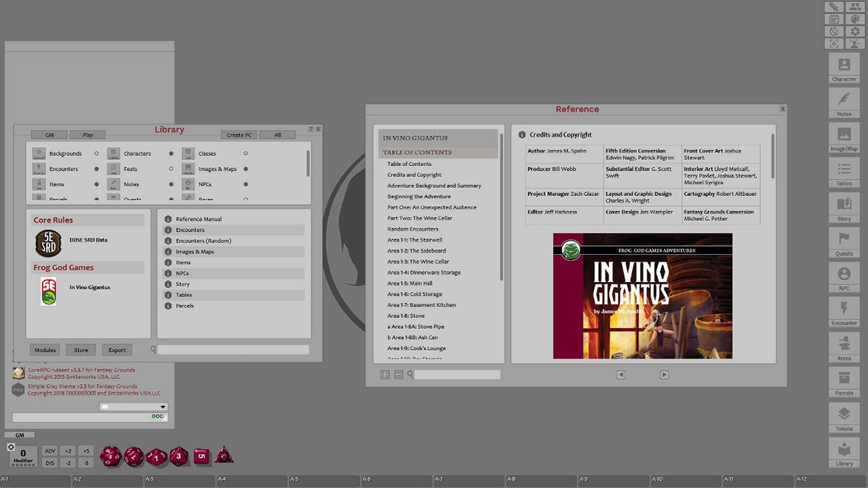Enable the Feats toggle circle
This screenshot has width=868, height=488.
(172, 168)
